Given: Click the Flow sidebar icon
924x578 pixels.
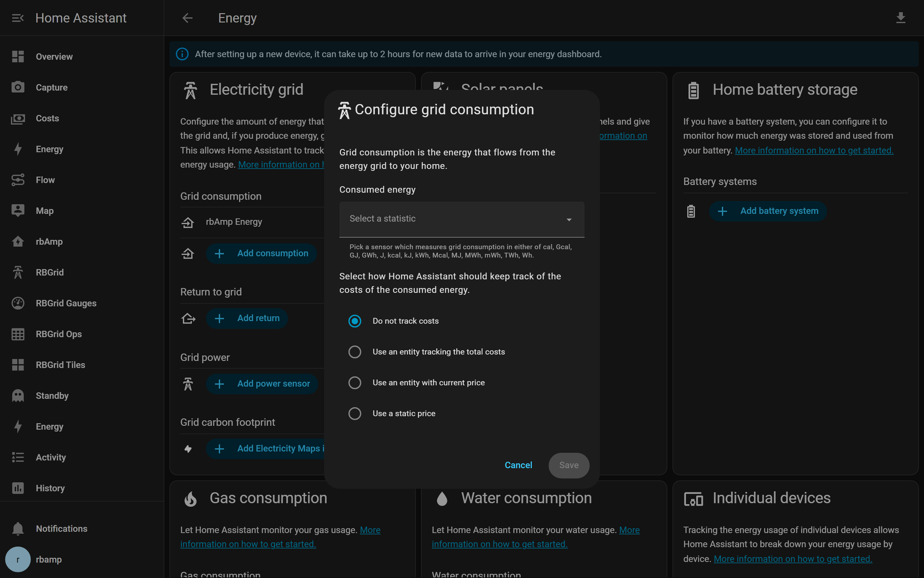Looking at the screenshot, I should tap(18, 180).
